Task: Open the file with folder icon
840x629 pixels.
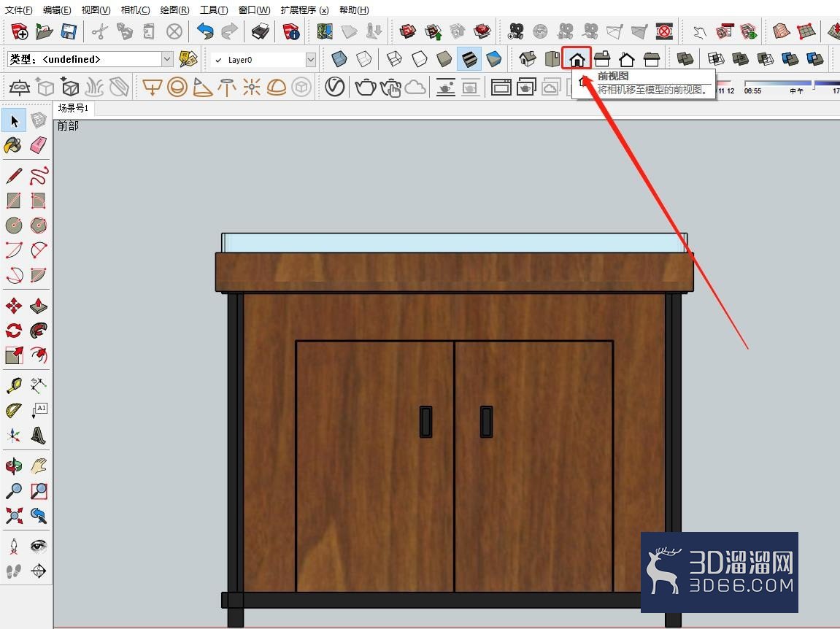Action: tap(44, 31)
